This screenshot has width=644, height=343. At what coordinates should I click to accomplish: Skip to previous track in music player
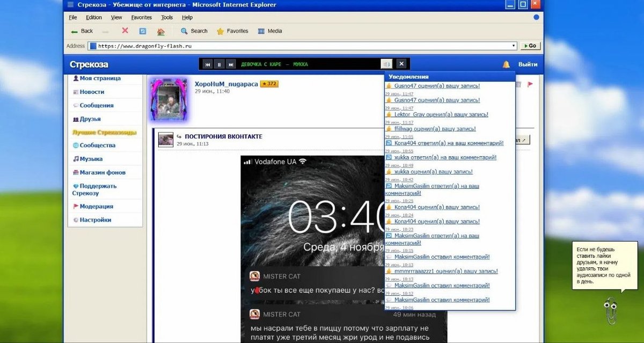point(207,64)
